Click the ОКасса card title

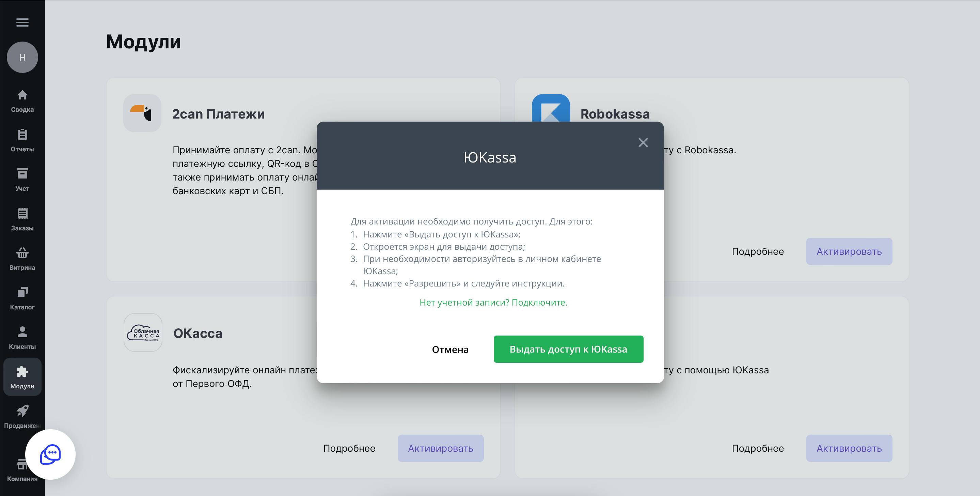tap(198, 333)
